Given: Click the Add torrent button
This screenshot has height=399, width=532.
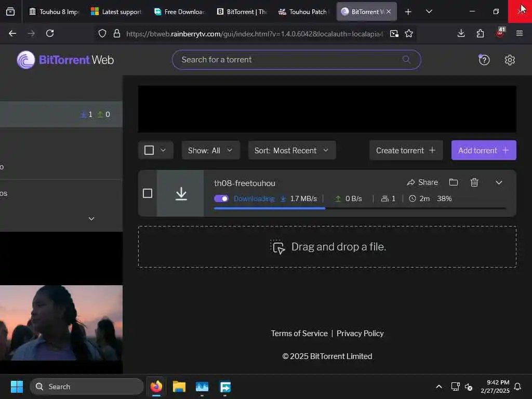Looking at the screenshot, I should pos(484,150).
